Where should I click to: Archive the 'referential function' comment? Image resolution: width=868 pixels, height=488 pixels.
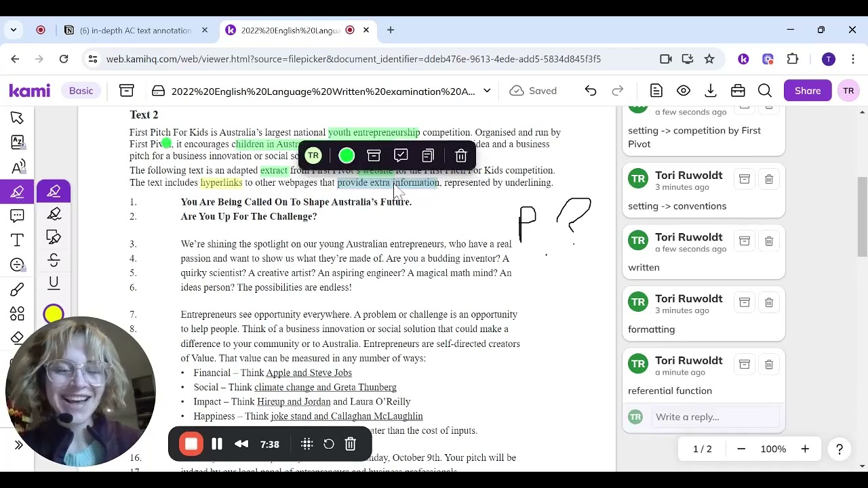pos(745,365)
